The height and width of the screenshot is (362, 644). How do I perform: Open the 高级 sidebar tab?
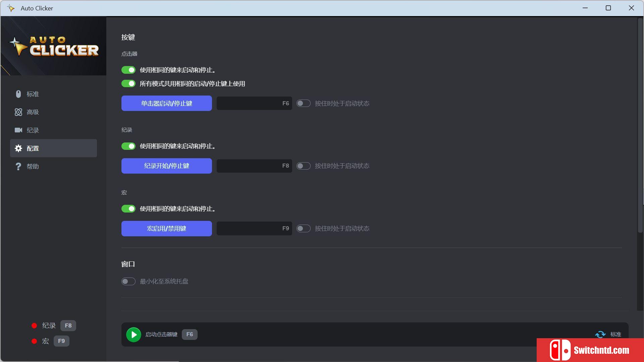click(54, 112)
